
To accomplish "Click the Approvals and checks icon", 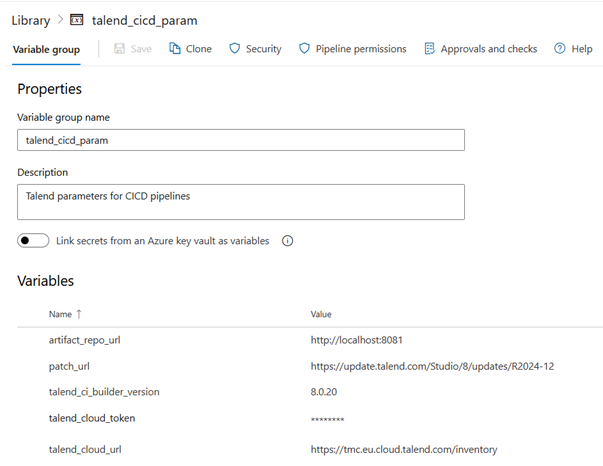I will click(430, 48).
